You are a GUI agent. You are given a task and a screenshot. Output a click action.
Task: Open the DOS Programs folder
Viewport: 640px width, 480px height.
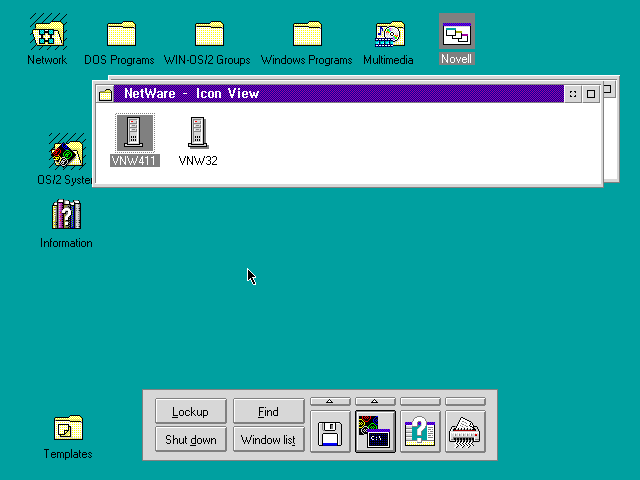tap(121, 33)
